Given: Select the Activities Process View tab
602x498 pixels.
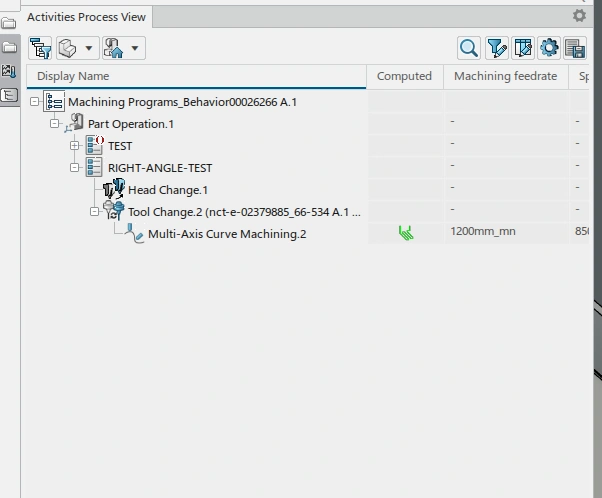Looking at the screenshot, I should click(x=86, y=17).
